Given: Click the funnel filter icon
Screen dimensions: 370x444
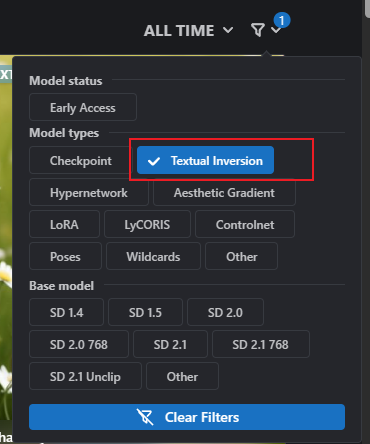Looking at the screenshot, I should point(258,30).
